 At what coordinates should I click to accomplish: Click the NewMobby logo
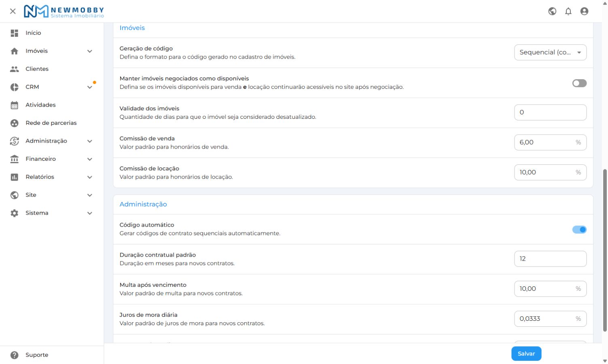pyautogui.click(x=64, y=11)
